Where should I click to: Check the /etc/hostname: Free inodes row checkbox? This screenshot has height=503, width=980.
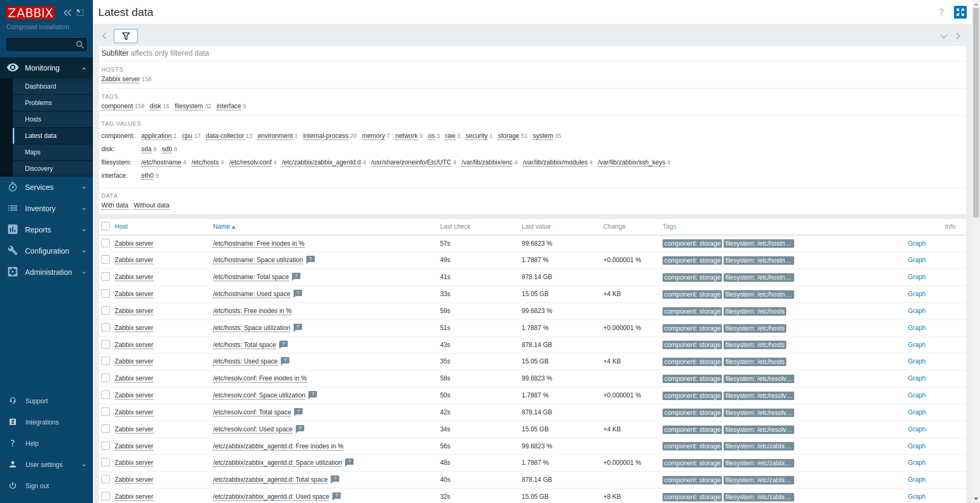click(106, 243)
